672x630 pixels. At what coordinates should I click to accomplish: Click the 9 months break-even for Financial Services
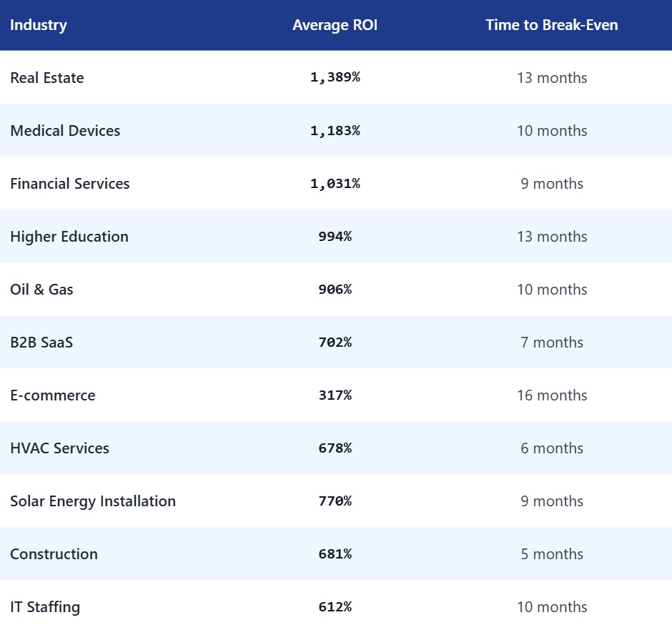(x=552, y=184)
